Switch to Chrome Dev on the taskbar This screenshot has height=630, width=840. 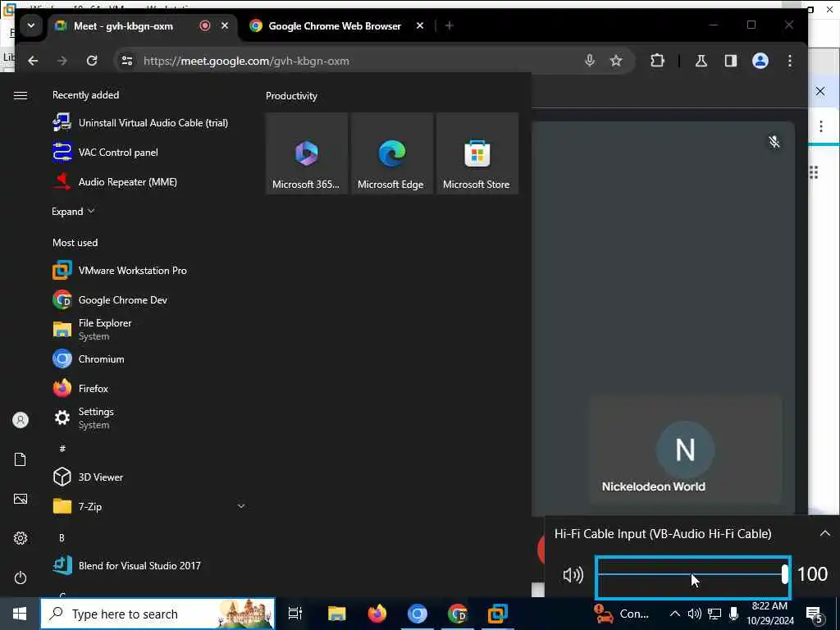[x=458, y=614]
